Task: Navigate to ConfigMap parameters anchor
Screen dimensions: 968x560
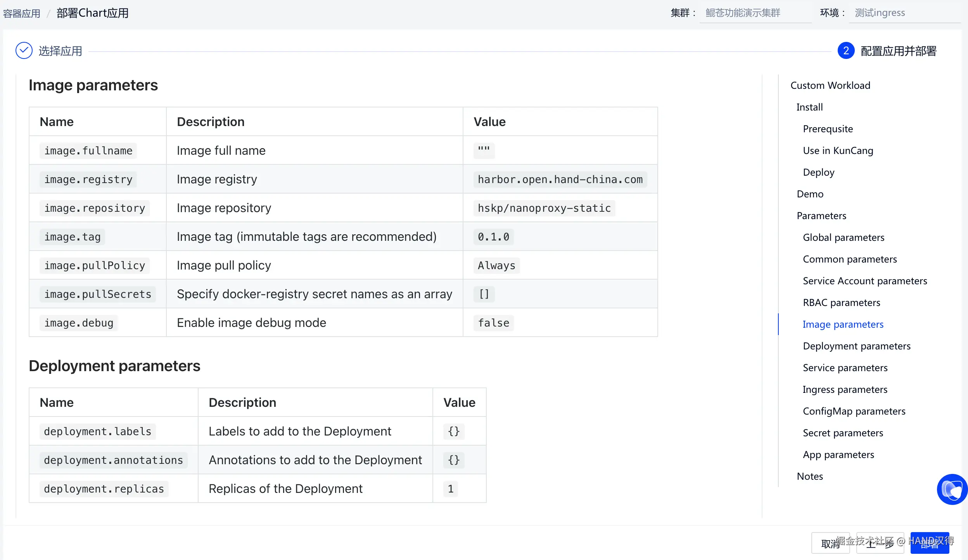Action: coord(854,411)
